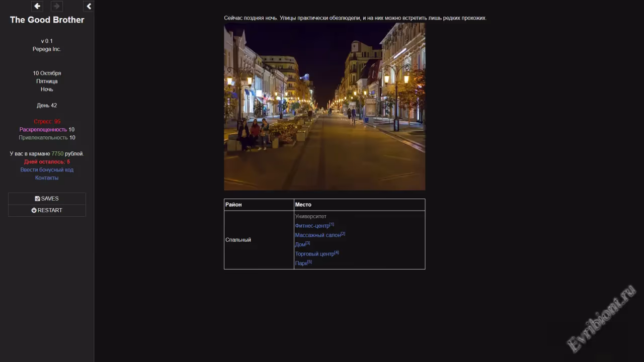This screenshot has width=644, height=362.
Task: Open the SAVES menu
Action: click(x=47, y=199)
